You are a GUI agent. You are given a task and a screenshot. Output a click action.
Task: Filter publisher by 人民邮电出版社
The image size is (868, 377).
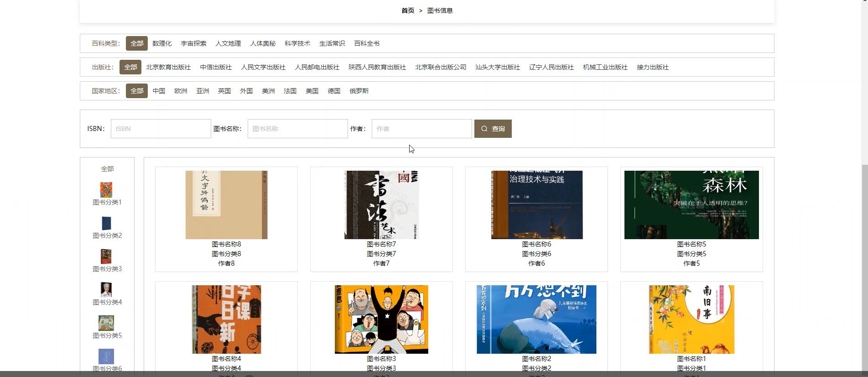pos(317,67)
